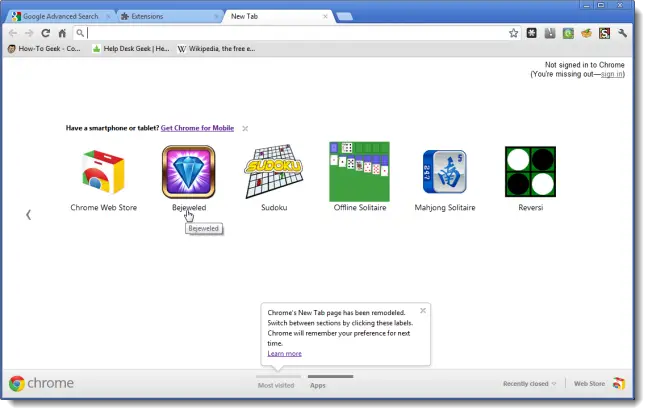This screenshot has width=650, height=415.
Task: Click the black asterisk extension icon
Action: pos(531,33)
